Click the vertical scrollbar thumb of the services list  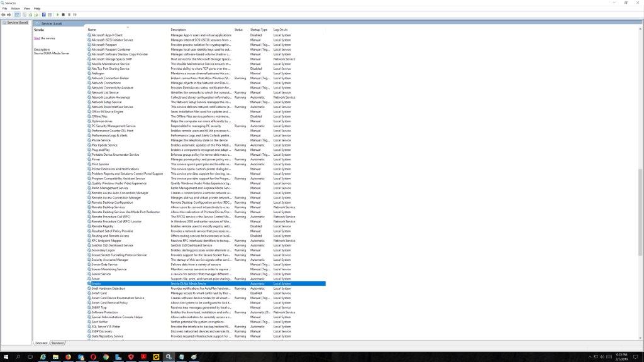tap(640, 212)
